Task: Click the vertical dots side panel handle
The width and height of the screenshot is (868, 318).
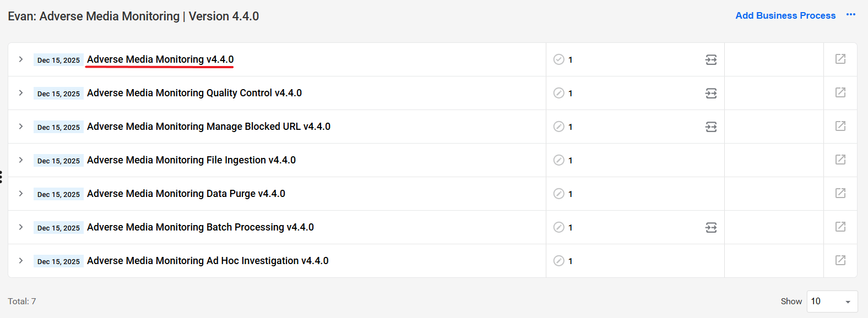Action: 1,177
